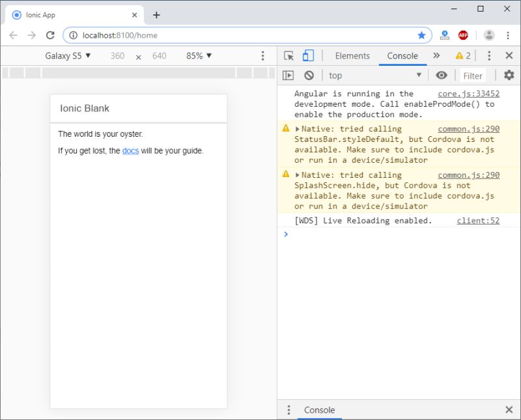Viewport: 521px width, 420px height.
Task: Click the text 'The world is your oyster.'
Action: click(x=100, y=134)
